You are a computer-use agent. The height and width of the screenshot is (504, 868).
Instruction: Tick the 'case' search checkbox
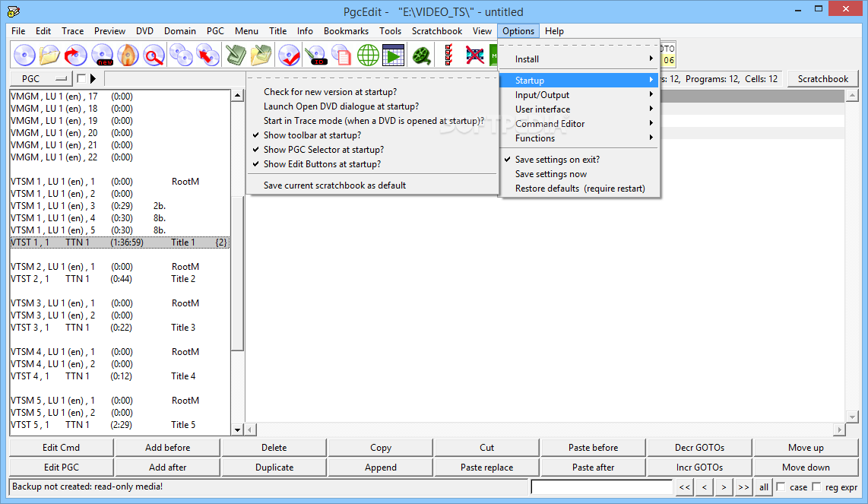tap(781, 487)
